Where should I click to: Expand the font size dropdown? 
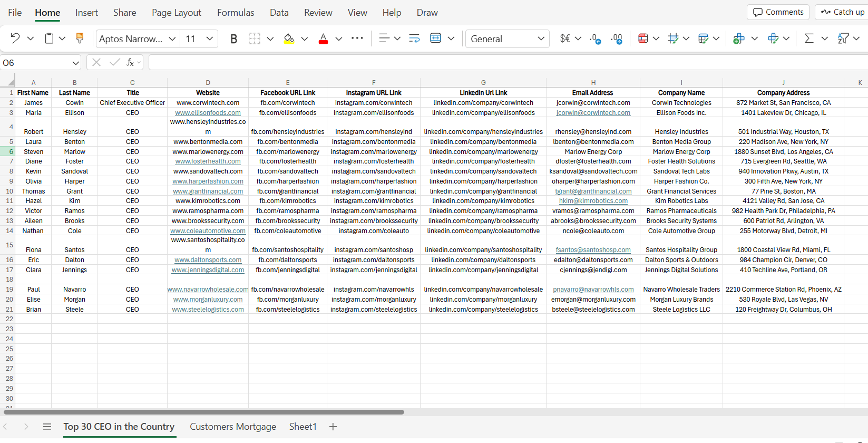(209, 38)
